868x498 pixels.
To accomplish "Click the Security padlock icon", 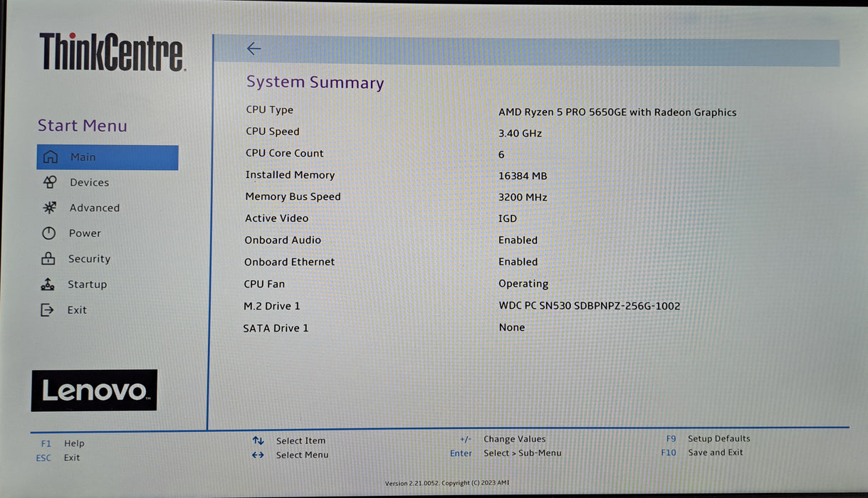I will tap(48, 258).
